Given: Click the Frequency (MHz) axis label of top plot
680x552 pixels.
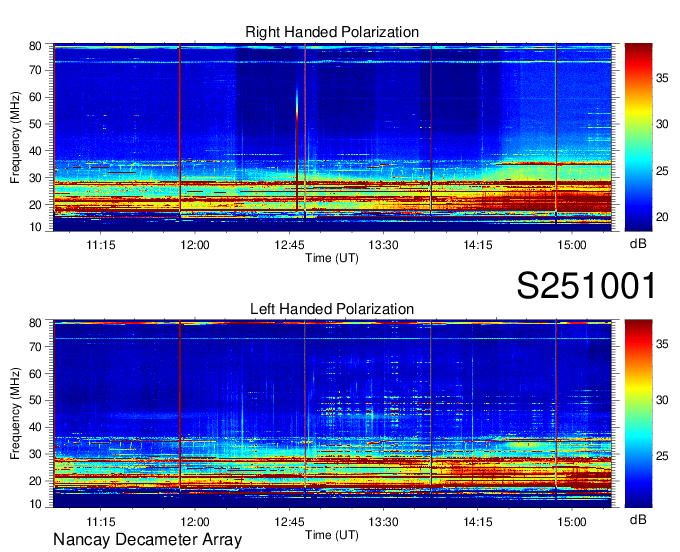Looking at the screenshot, I should click(17, 137).
